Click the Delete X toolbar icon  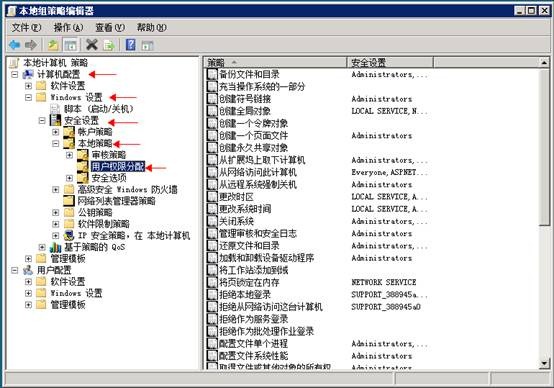92,45
